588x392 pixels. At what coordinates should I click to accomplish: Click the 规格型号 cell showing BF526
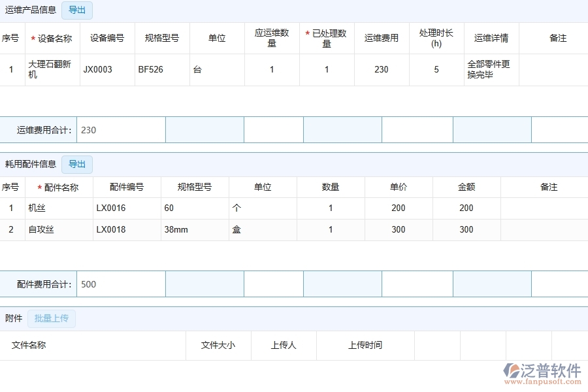click(x=147, y=69)
